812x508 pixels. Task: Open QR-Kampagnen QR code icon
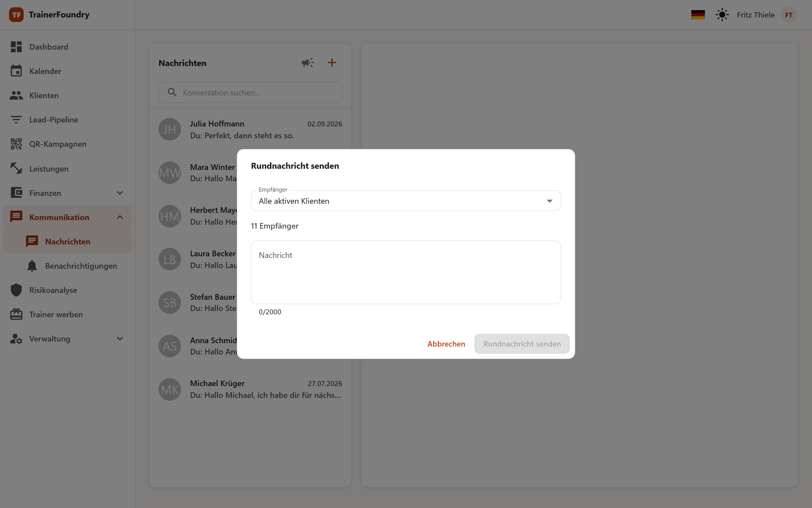tap(16, 144)
